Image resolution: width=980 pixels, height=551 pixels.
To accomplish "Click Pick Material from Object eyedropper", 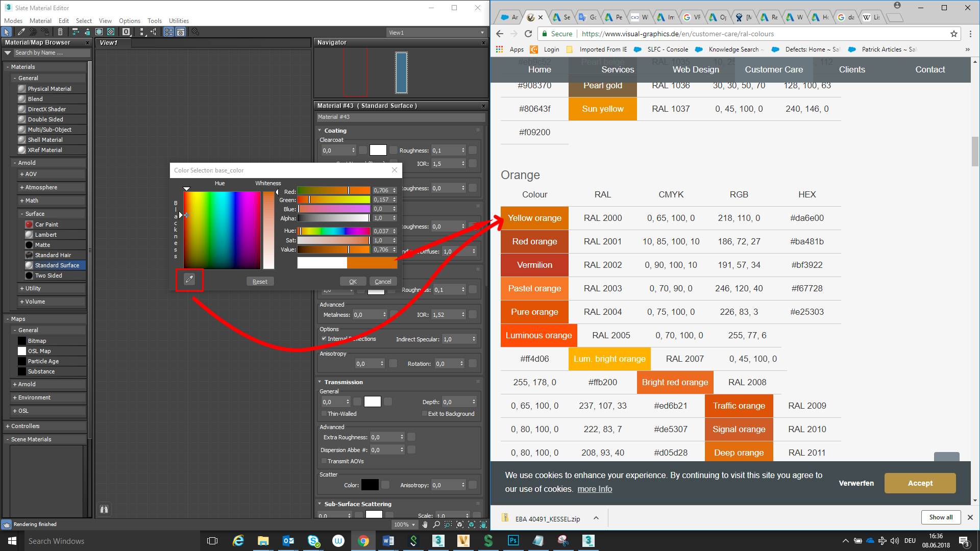I will [x=21, y=32].
